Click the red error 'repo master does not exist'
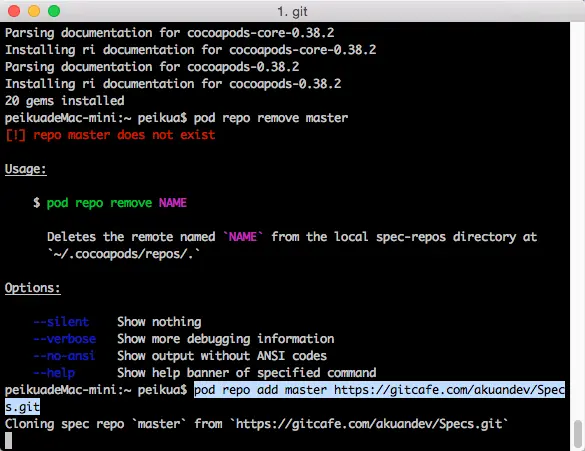This screenshot has height=451, width=585. 124,135
